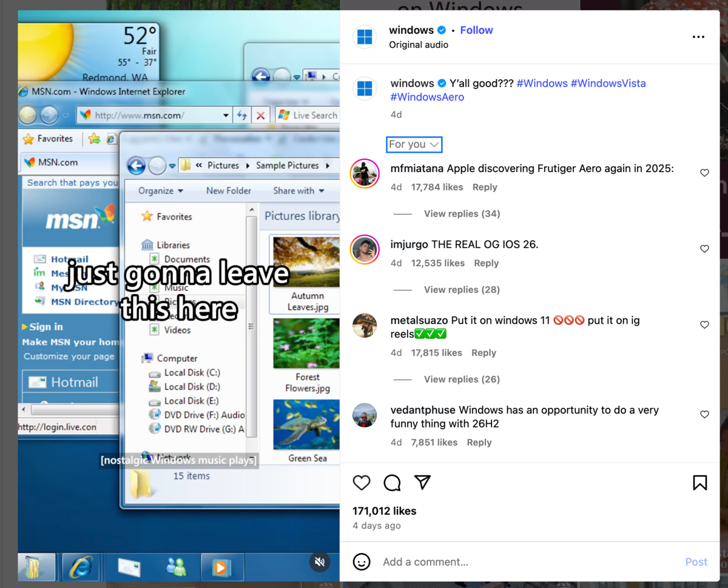
Task: Select the Share with menu in video Explorer
Action: pos(298,190)
